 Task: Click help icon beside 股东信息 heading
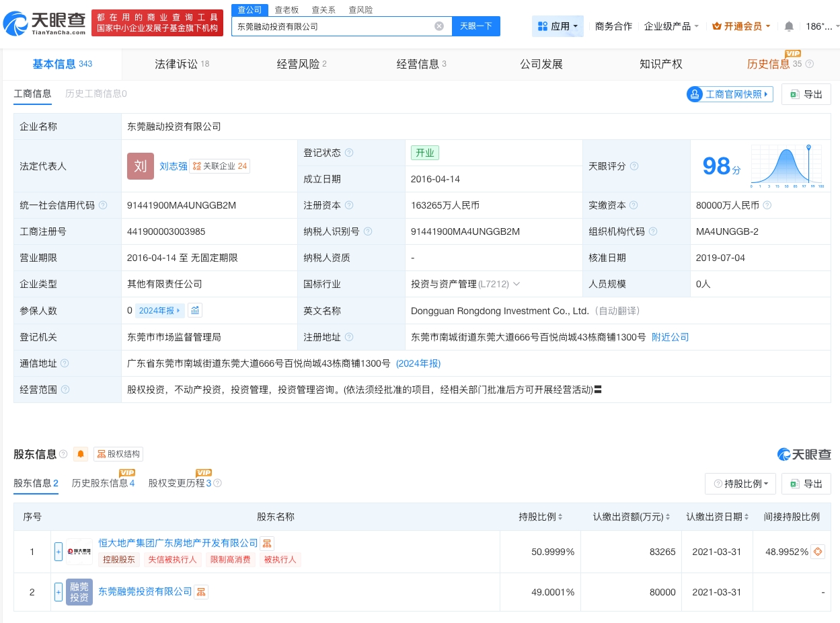click(63, 454)
